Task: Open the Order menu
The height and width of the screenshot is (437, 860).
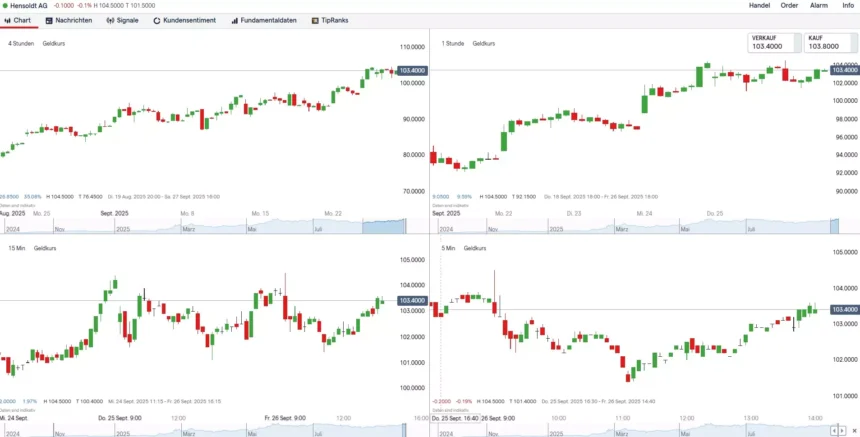Action: click(789, 6)
